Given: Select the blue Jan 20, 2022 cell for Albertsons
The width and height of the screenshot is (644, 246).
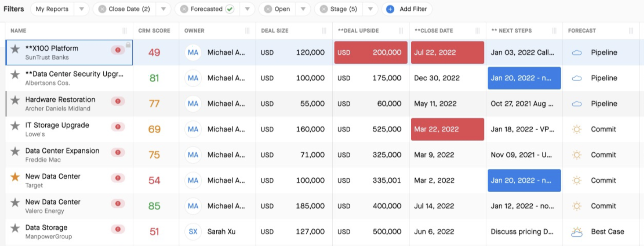Looking at the screenshot, I should pos(524,78).
